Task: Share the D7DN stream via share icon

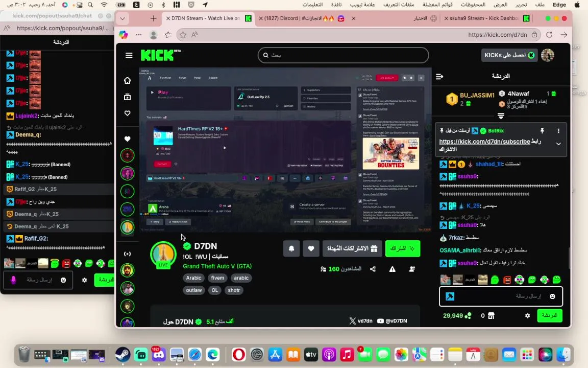Action: 373,269
